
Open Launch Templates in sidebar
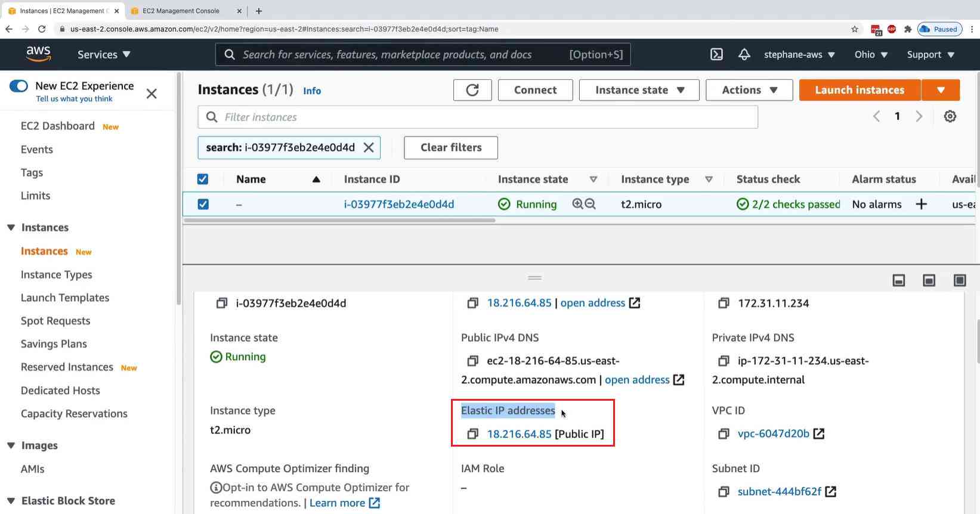[65, 298]
